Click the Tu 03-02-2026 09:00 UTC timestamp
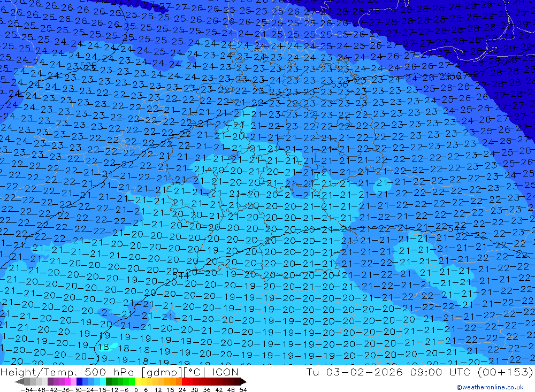The height and width of the screenshot is (392, 535). [x=389, y=372]
